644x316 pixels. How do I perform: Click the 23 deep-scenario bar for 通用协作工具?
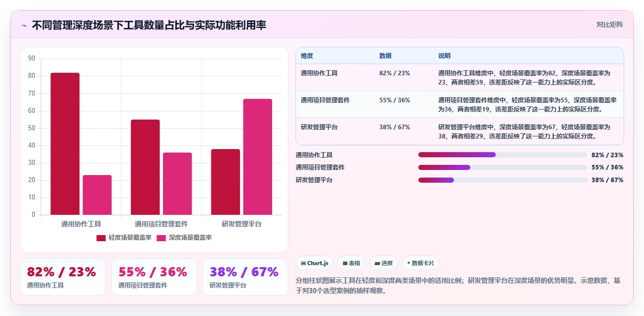coord(97,195)
